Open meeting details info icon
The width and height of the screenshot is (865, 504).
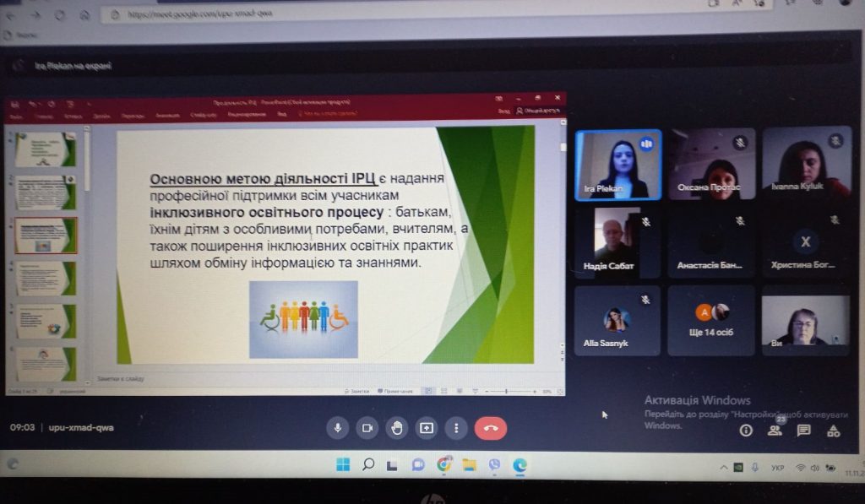pos(746,431)
